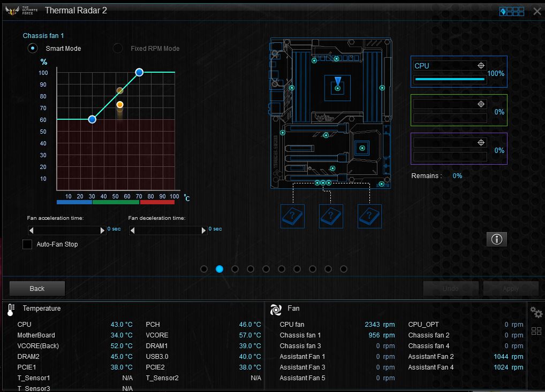Screen dimensions: 545x392
Task: Click the grid-view icons in the title bar
Action: click(x=516, y=11)
